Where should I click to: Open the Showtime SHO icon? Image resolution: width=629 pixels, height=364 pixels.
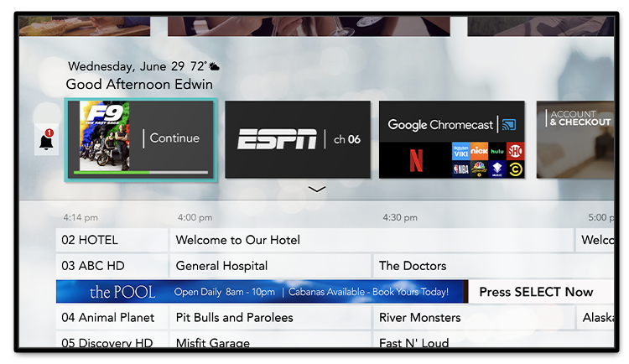pos(516,151)
